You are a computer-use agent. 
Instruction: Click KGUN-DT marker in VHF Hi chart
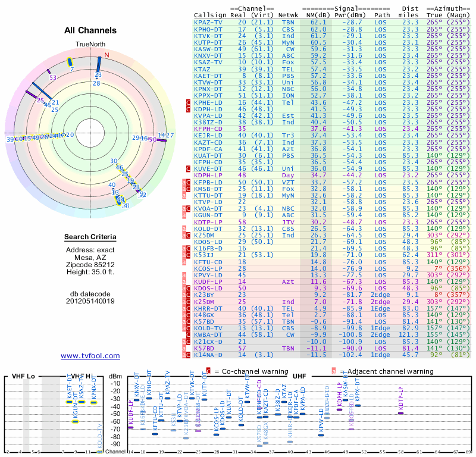[x=76, y=421]
